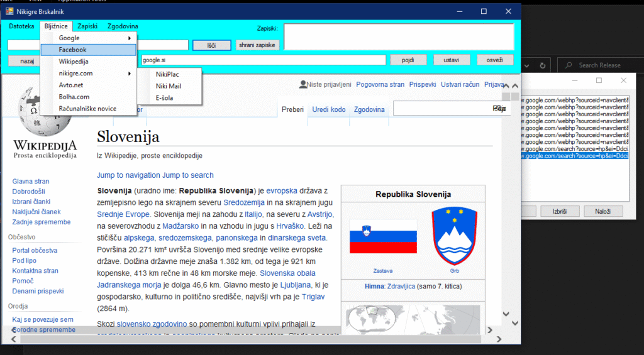Click the shrani zapiske button

(x=257, y=45)
